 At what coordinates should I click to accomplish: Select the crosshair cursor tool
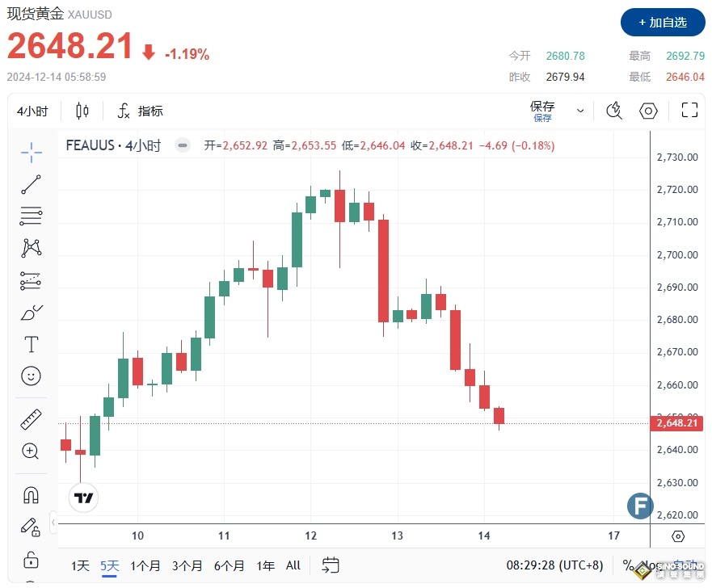[x=32, y=152]
